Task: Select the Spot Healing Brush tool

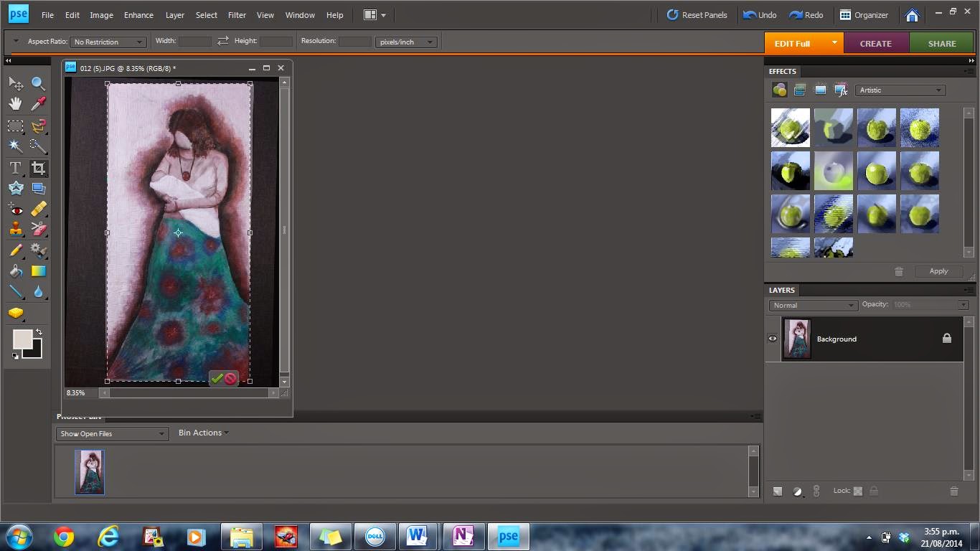Action: pyautogui.click(x=39, y=209)
